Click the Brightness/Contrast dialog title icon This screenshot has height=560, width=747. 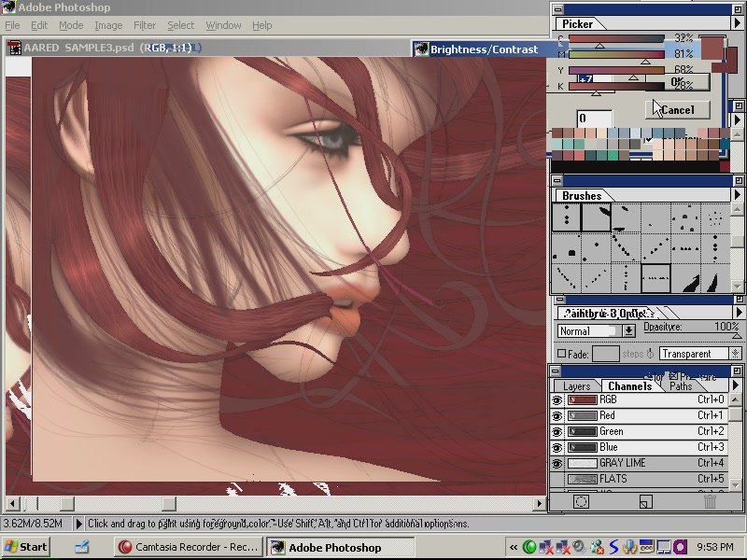421,49
